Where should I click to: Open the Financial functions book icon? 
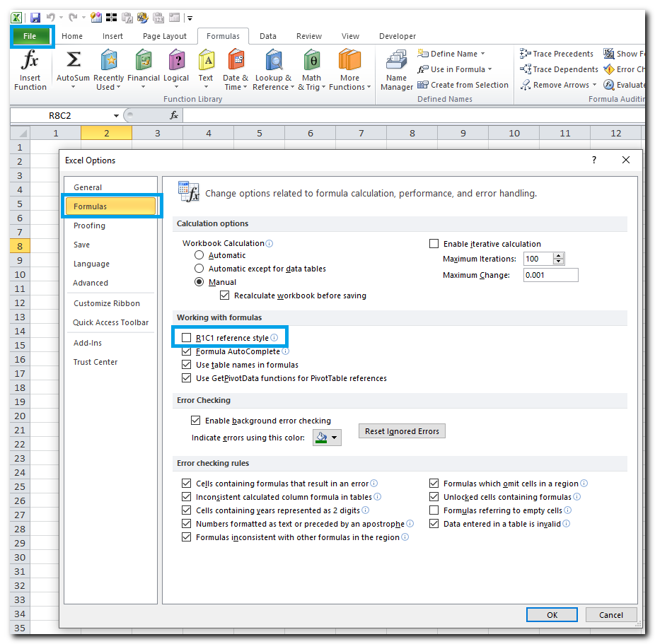(144, 60)
